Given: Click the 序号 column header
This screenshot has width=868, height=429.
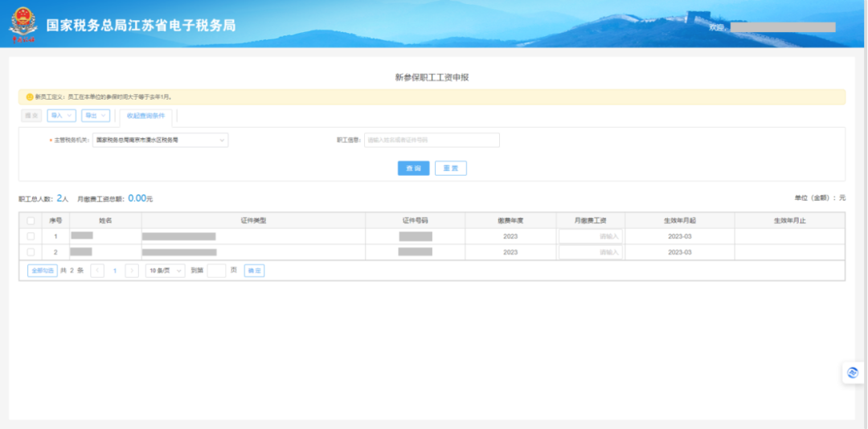Looking at the screenshot, I should tap(55, 220).
